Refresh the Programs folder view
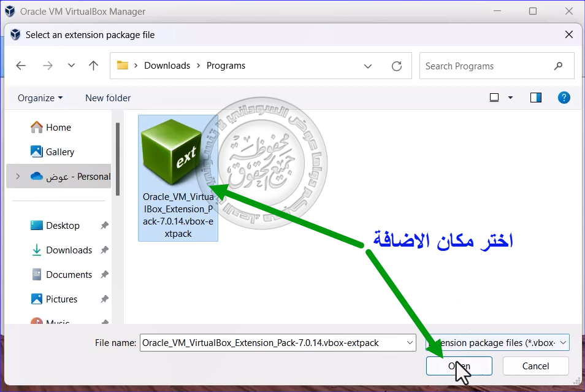 click(397, 66)
